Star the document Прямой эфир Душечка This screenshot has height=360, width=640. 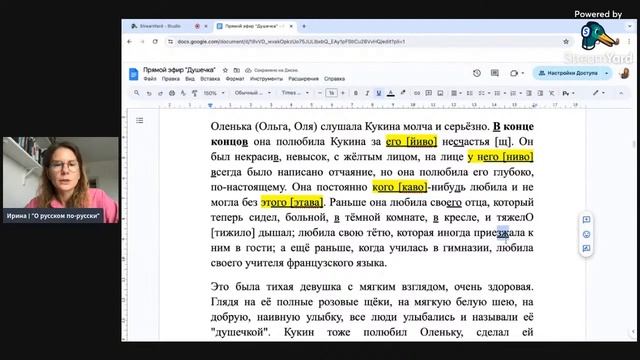(x=225, y=70)
